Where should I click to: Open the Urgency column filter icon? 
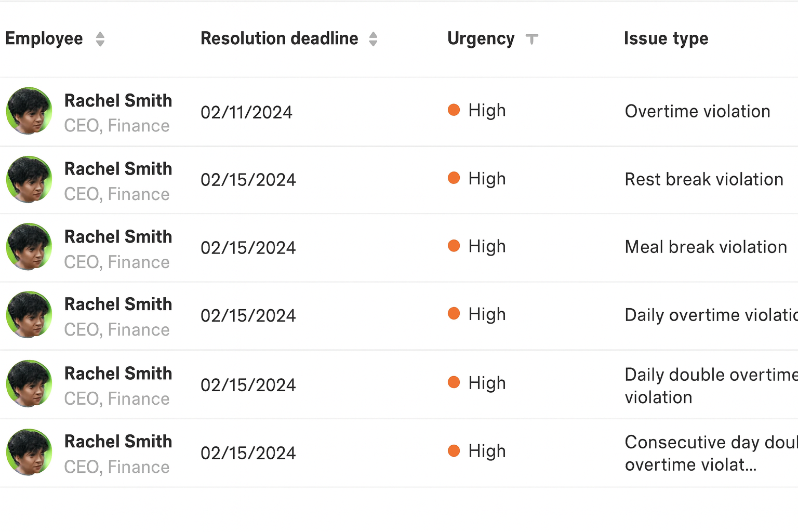click(531, 39)
